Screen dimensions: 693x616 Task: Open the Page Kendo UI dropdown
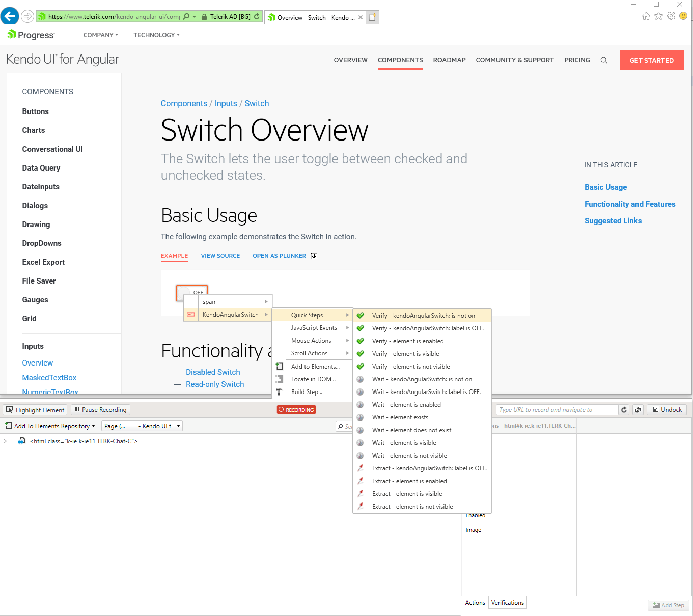point(142,426)
